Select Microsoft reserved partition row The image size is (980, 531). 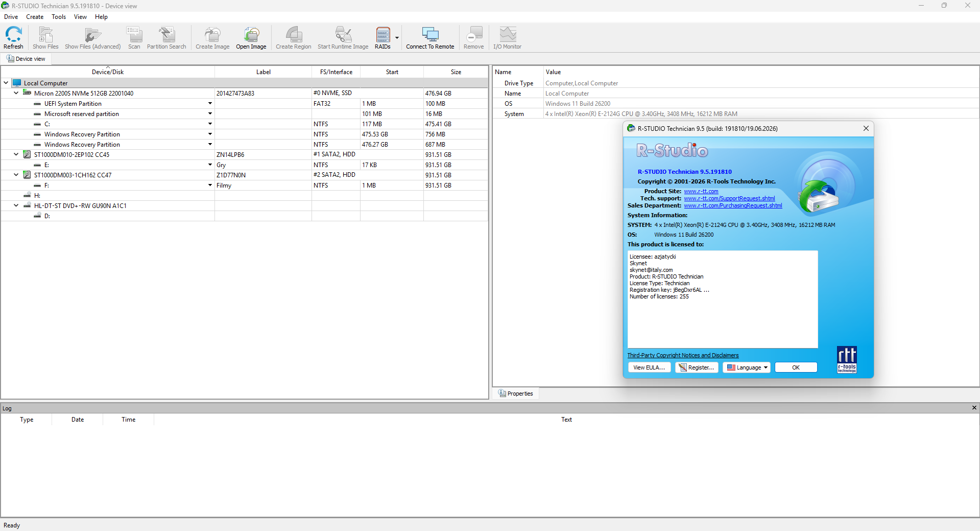pos(244,113)
